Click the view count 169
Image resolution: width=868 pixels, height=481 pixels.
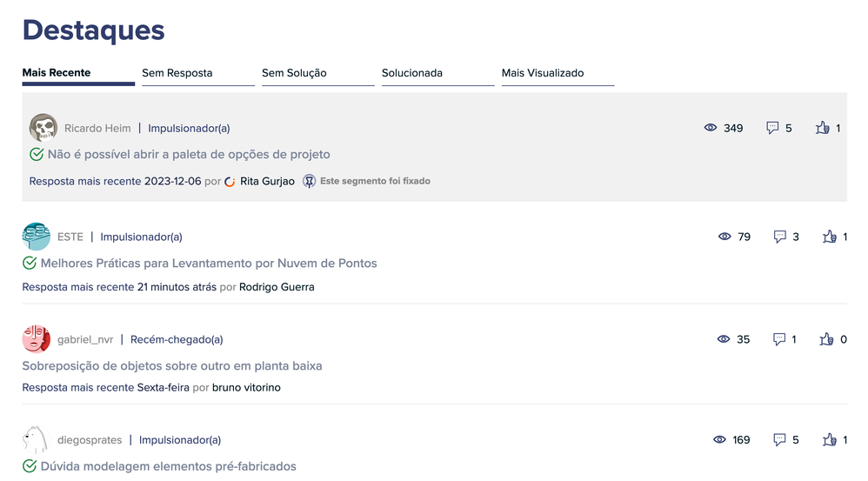point(741,440)
